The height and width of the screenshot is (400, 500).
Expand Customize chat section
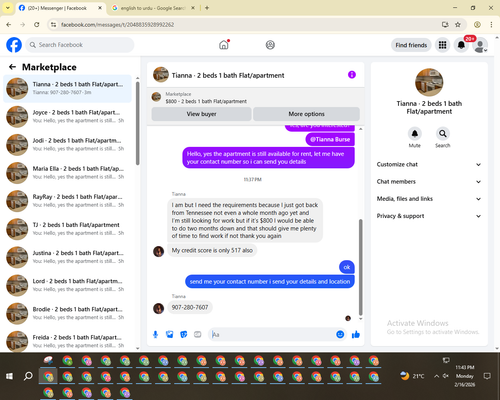429,164
